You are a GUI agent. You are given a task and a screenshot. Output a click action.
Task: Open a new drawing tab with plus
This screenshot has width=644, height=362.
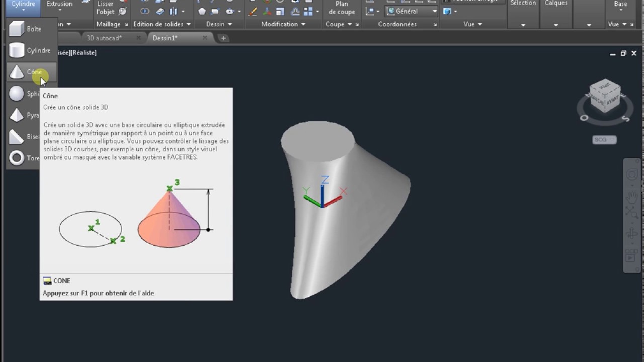(223, 38)
